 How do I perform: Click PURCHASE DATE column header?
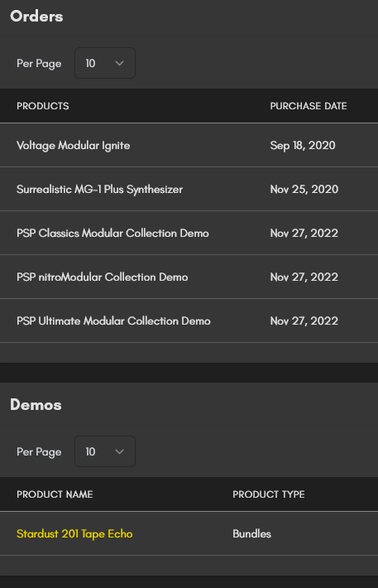coord(309,106)
